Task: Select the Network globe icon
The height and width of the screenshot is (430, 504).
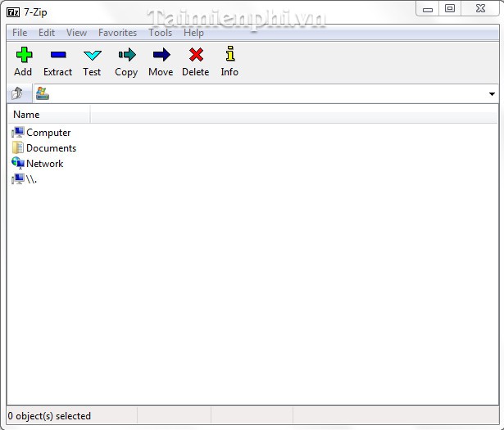Action: tap(18, 163)
